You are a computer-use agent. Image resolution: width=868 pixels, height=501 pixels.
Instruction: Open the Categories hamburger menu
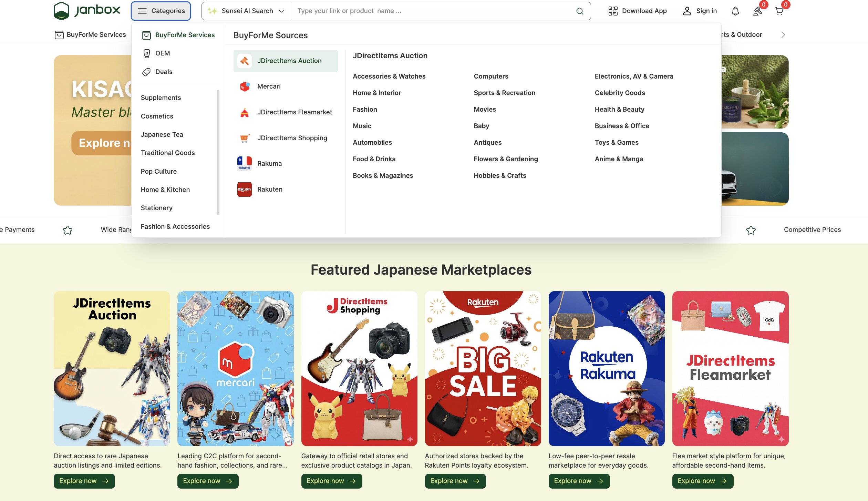(161, 11)
